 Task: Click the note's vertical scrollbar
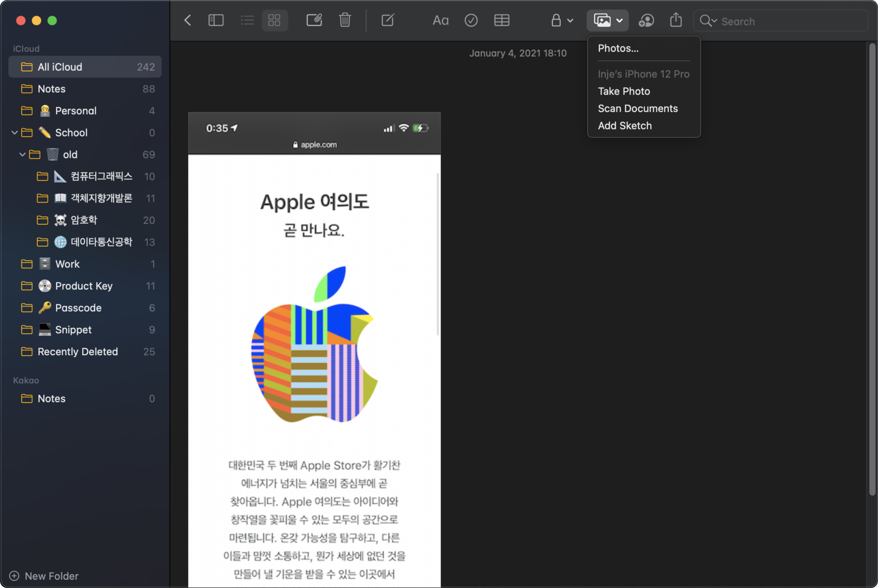[872, 270]
